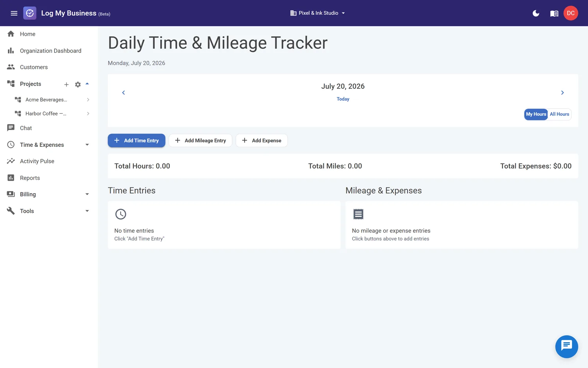Click the Total Miles: 0.00 text
This screenshot has width=588, height=368.
335,166
